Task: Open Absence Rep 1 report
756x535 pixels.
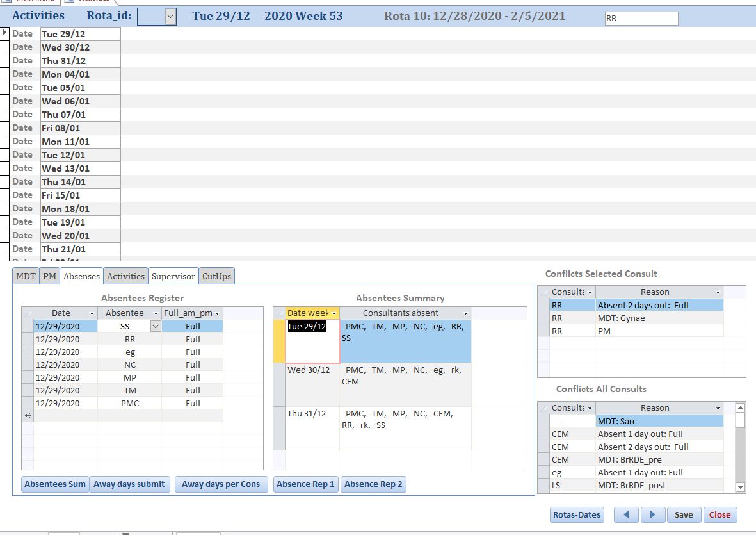Action: (x=305, y=484)
